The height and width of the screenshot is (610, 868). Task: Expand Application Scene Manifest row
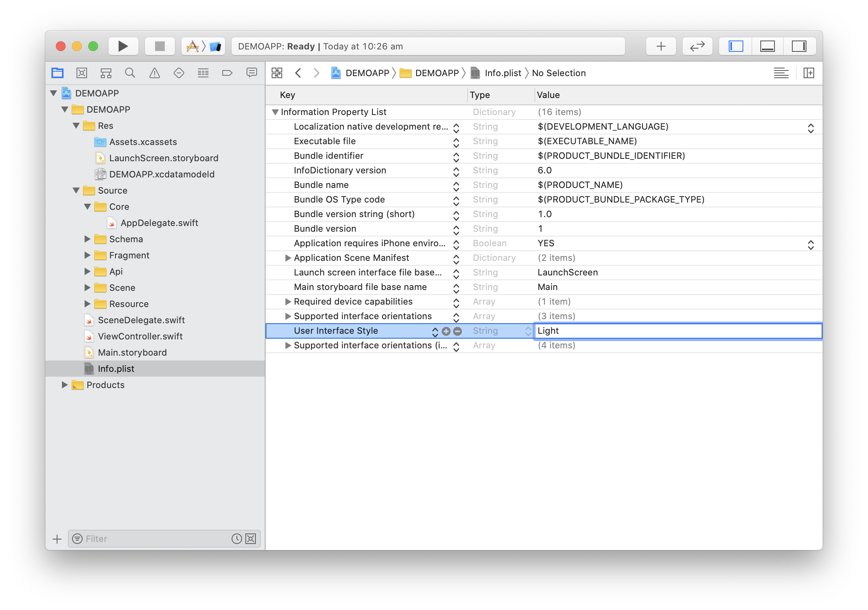[288, 258]
